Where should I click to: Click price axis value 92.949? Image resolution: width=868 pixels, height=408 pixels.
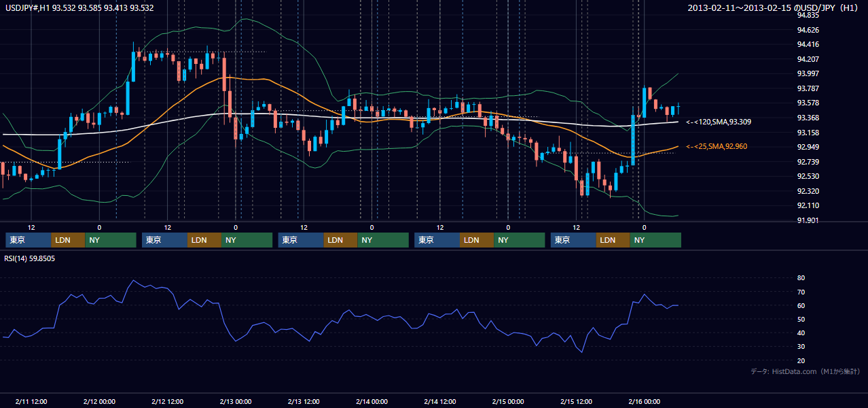(x=808, y=147)
